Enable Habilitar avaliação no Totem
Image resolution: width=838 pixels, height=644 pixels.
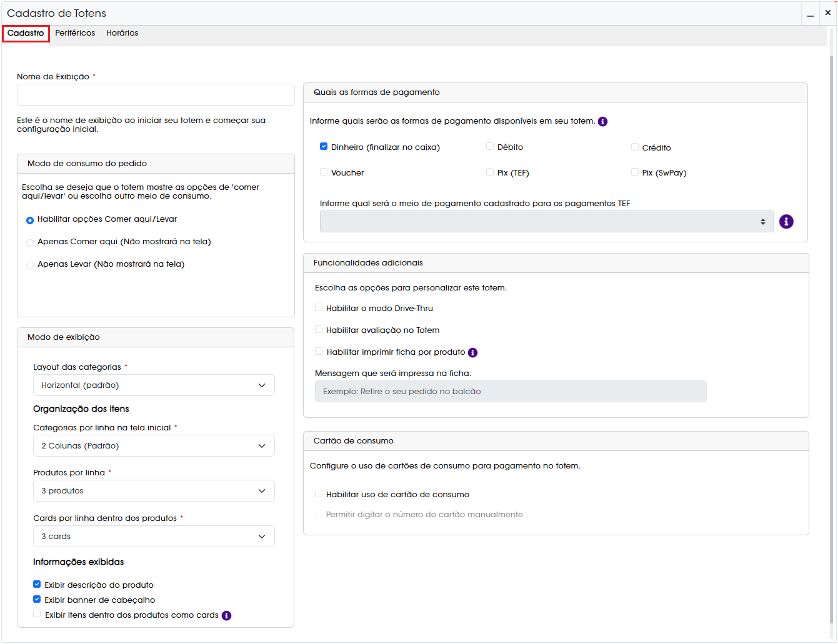pos(319,330)
